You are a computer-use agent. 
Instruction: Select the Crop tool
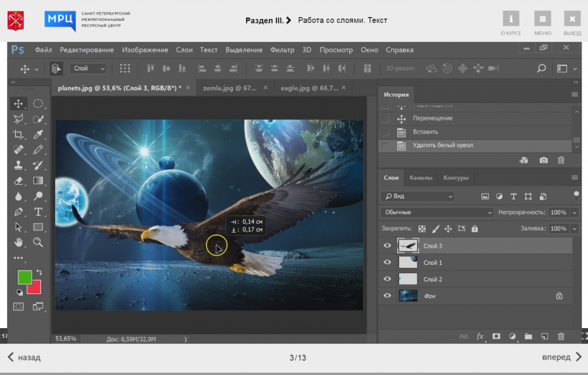pyautogui.click(x=18, y=134)
